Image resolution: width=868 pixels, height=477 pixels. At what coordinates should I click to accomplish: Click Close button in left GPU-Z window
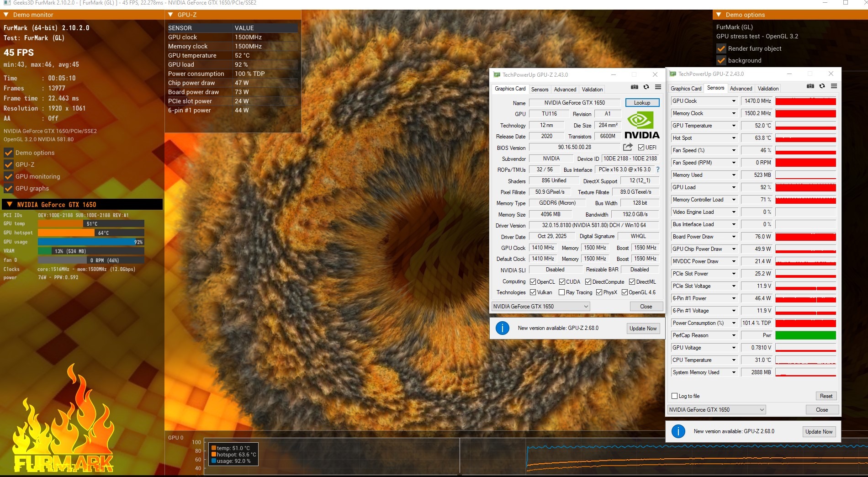646,307
